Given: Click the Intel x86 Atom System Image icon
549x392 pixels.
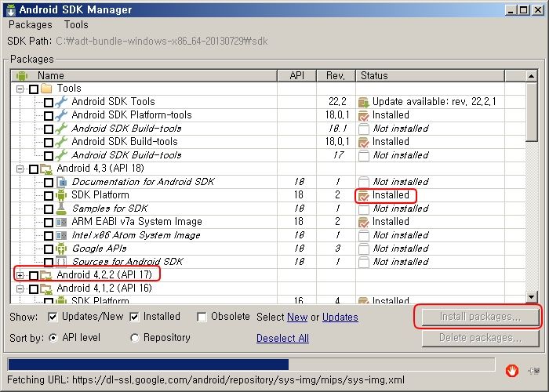Looking at the screenshot, I should click(x=61, y=235).
